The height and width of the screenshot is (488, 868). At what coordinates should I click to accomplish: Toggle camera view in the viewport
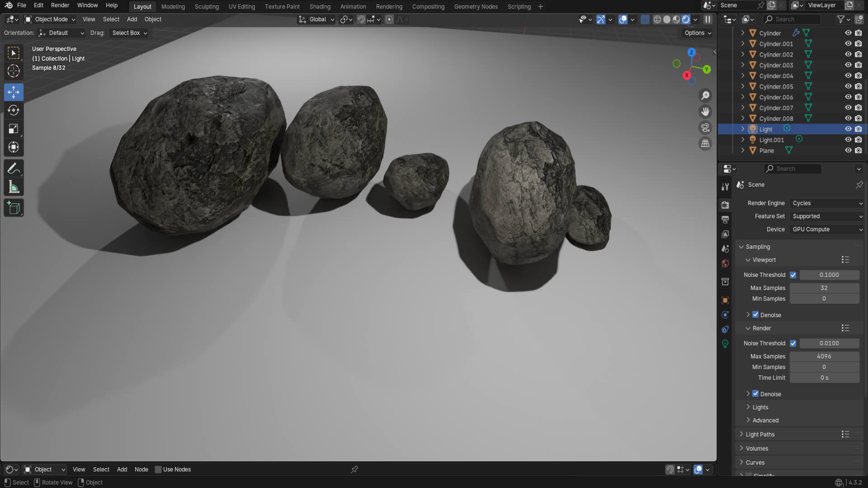coord(705,127)
